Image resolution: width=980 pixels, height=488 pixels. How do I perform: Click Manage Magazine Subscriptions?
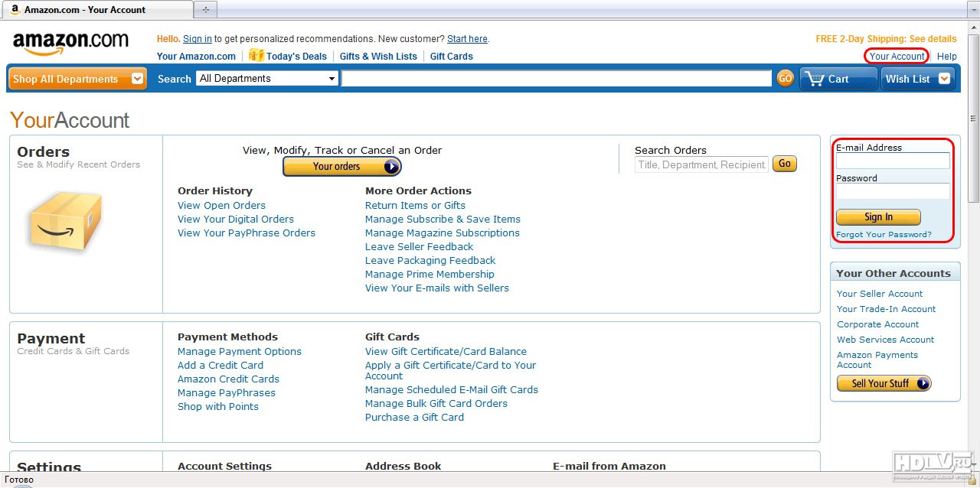pyautogui.click(x=443, y=233)
